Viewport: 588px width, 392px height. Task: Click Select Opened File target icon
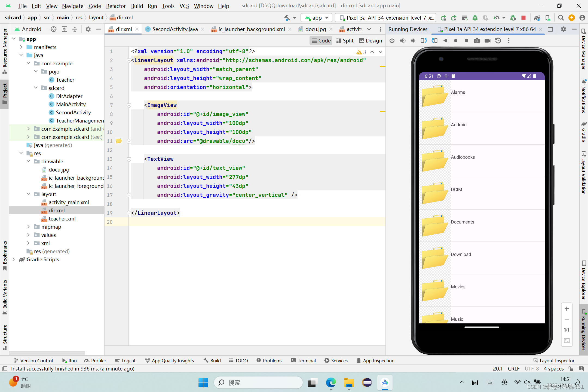click(54, 29)
